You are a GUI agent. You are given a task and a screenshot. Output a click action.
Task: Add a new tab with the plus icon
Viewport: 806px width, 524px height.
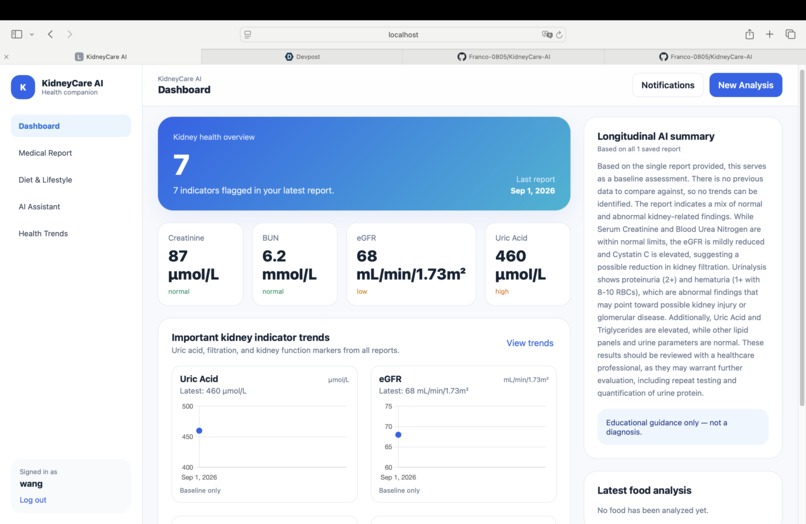(x=770, y=34)
